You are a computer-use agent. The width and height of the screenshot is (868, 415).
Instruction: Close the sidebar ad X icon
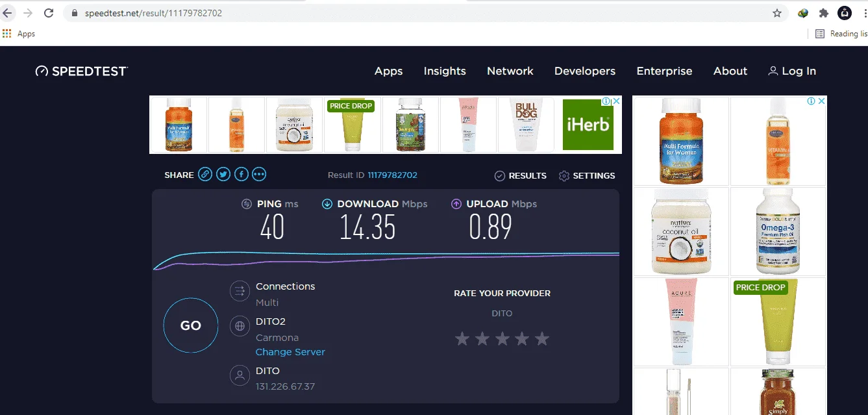(821, 101)
